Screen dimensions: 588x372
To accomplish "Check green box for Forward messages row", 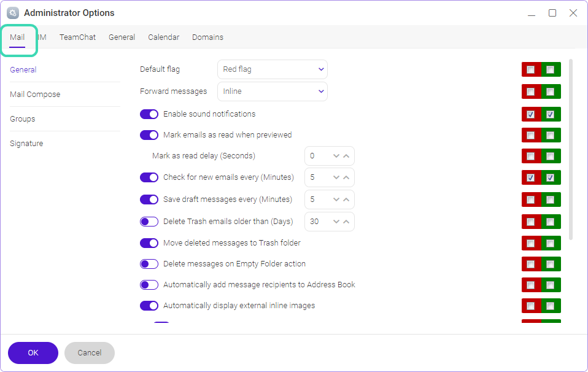I will [550, 92].
